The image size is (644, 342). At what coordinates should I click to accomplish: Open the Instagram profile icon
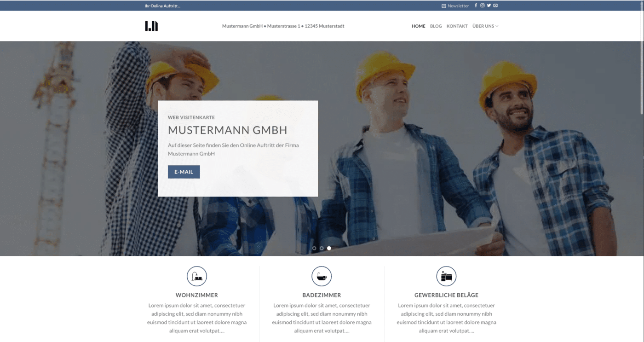coord(483,6)
